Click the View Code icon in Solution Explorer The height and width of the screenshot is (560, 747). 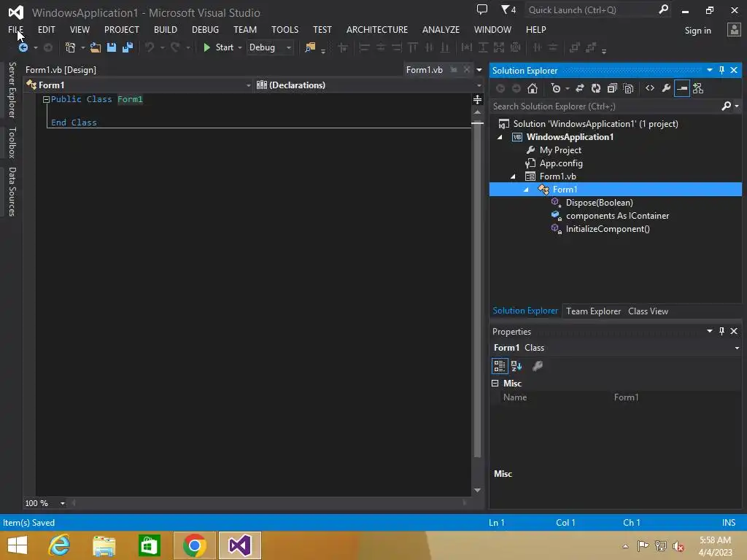(x=650, y=88)
